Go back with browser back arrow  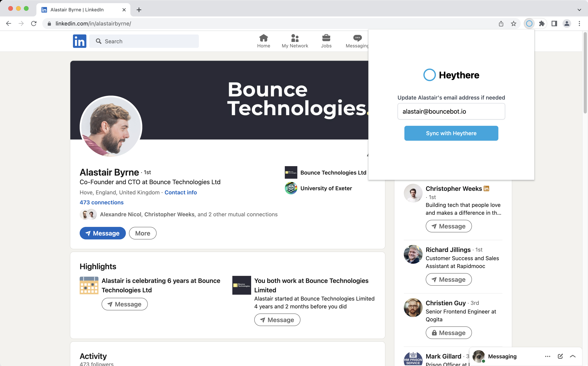click(x=8, y=24)
